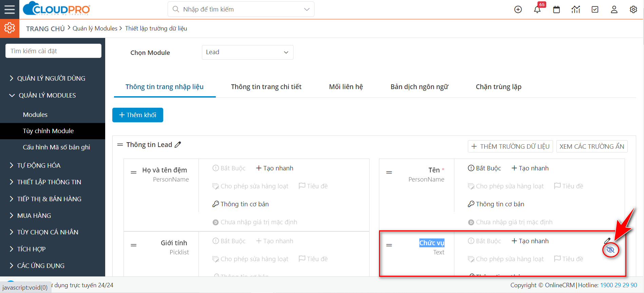
Task: Expand TIẾP THỊ & BÁN HÀNG section
Action: (45, 199)
